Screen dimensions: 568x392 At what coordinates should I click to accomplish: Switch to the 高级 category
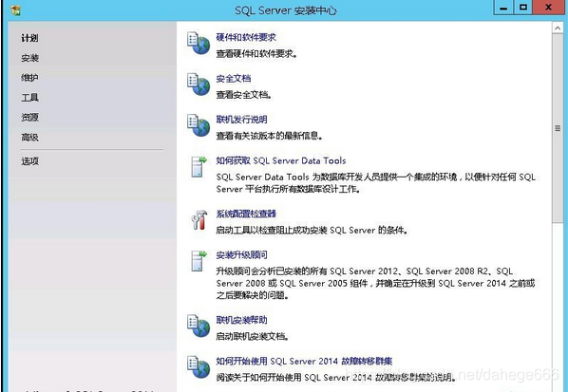point(29,138)
